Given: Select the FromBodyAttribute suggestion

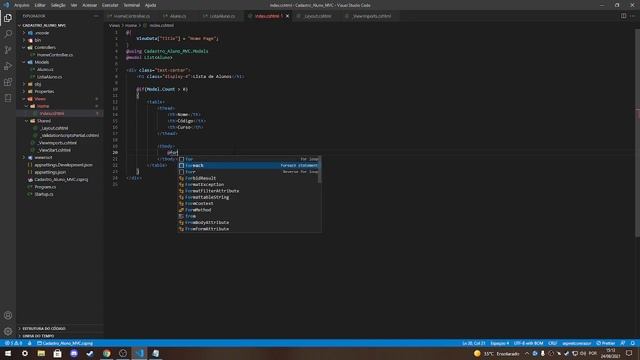Looking at the screenshot, I should point(248,222).
